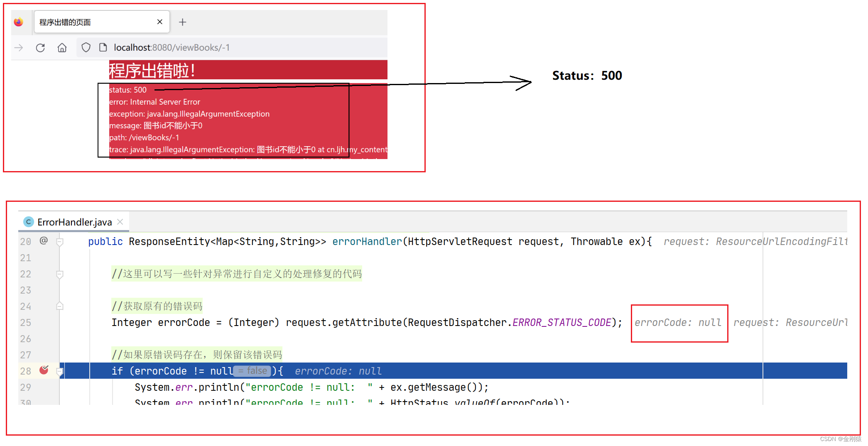
Task: Select the ErrorHandler.java editor tab
Action: (x=74, y=222)
